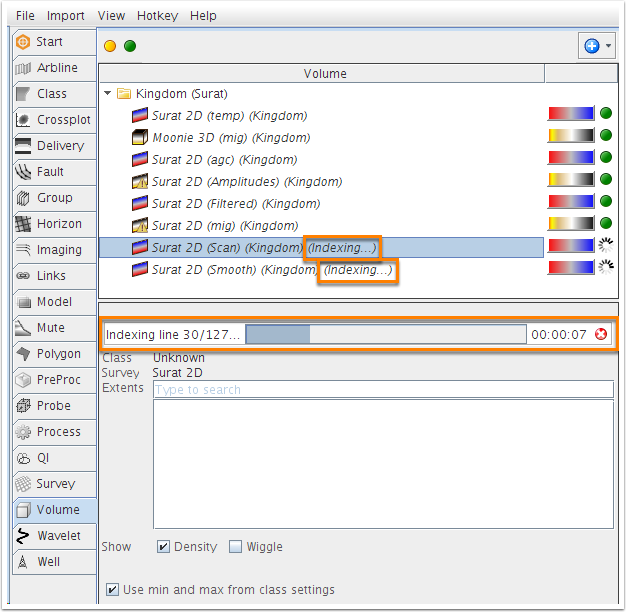Click the Volume column header
The height and width of the screenshot is (612, 626).
click(322, 73)
